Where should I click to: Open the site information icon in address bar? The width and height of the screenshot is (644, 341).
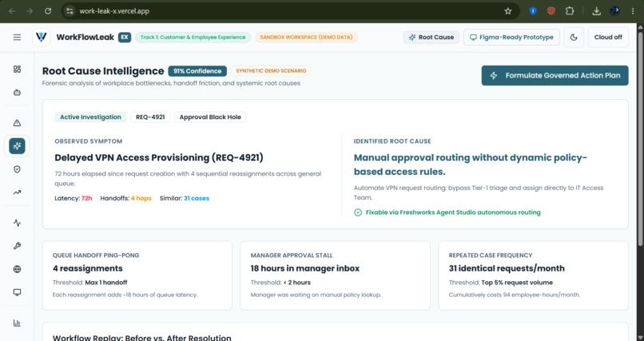click(70, 11)
